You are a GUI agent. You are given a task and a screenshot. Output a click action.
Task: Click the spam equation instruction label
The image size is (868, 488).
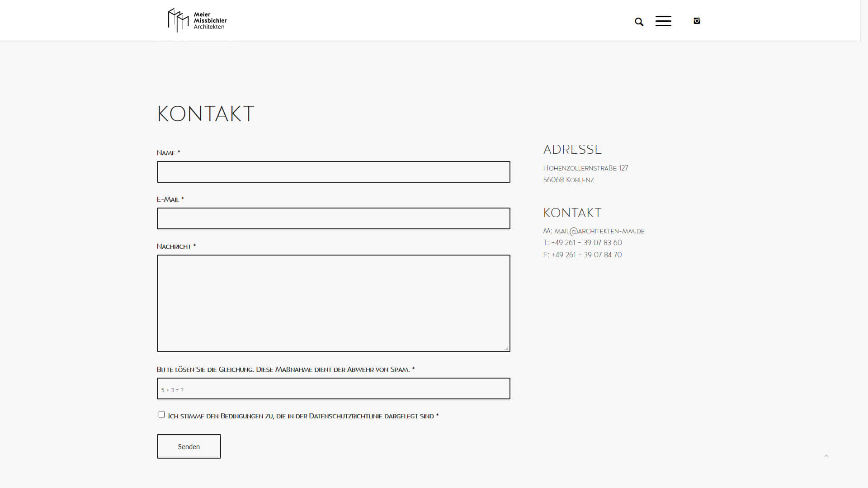[286, 370]
